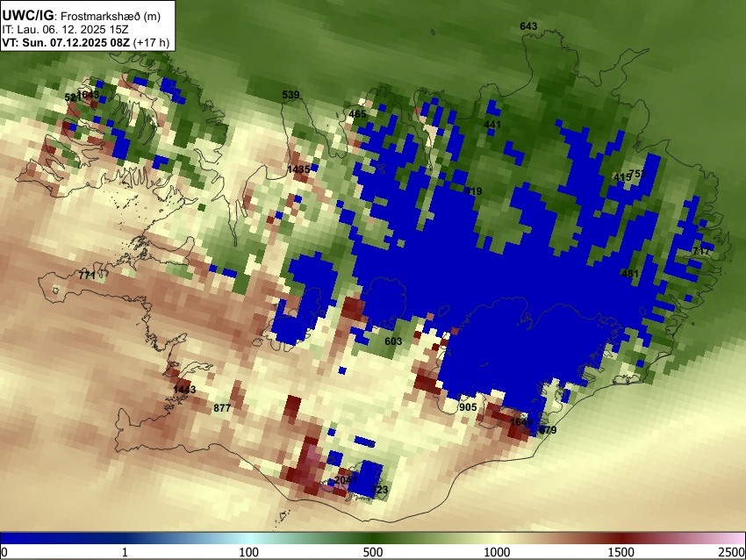Select the VT: Sun. 07.12.2025 08Z line
Viewport: 746px width, 560px height.
click(x=86, y=42)
